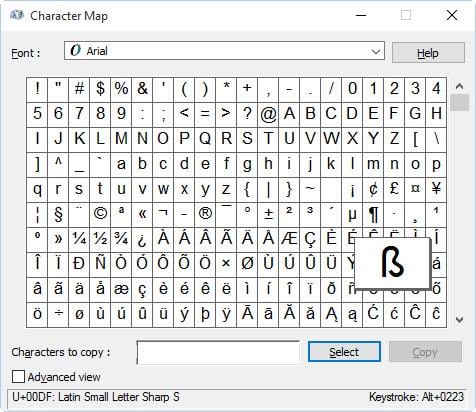Select the one half ½ fraction
Viewport: 476px width, 412px height.
100,239
